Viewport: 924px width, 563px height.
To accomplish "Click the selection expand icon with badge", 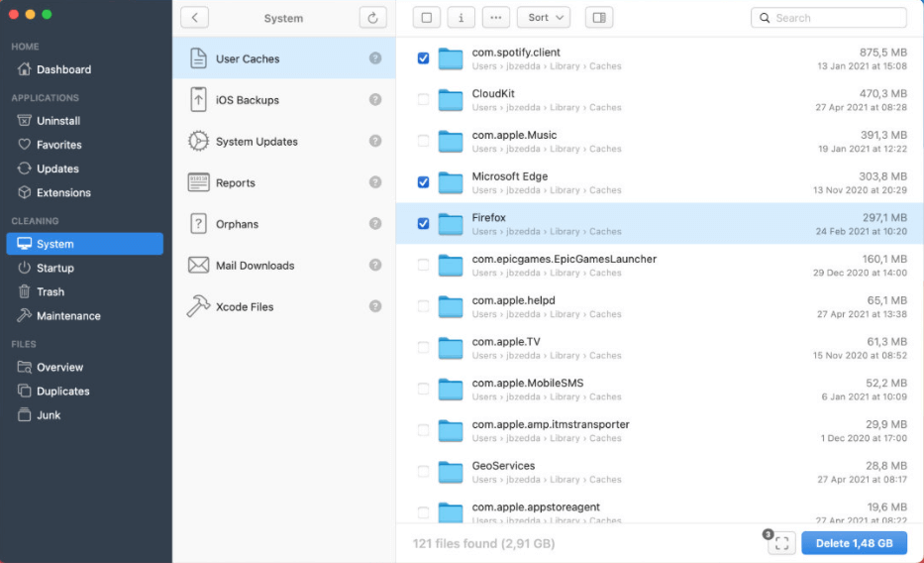I will click(781, 543).
